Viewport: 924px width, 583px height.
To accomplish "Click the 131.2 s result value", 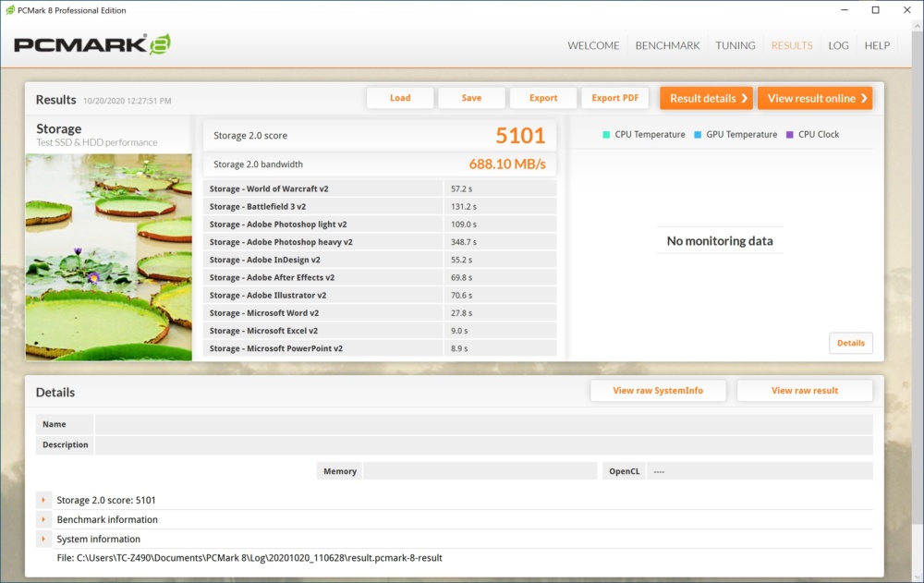I will (x=464, y=207).
